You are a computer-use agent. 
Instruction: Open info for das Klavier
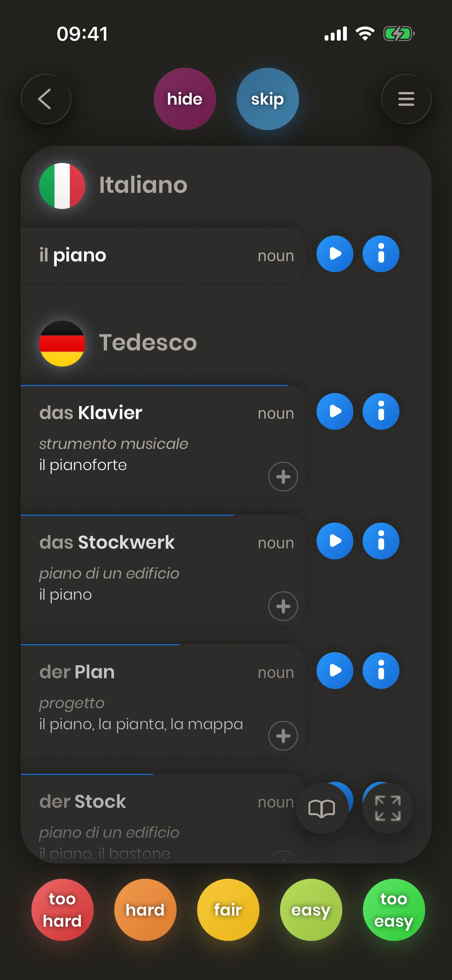pyautogui.click(x=381, y=411)
